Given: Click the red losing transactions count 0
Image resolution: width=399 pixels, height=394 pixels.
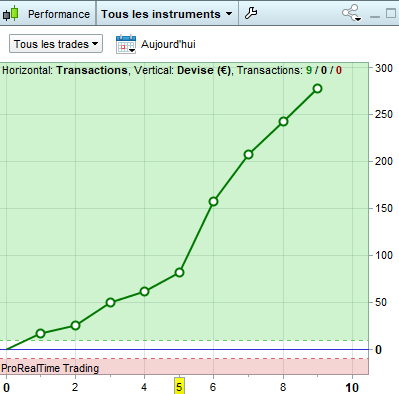Looking at the screenshot, I should [339, 70].
